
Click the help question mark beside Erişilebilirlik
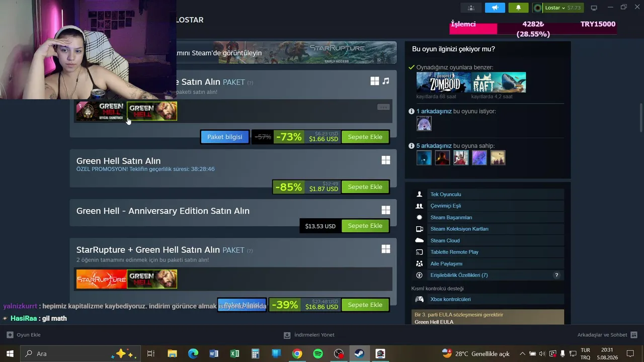556,275
